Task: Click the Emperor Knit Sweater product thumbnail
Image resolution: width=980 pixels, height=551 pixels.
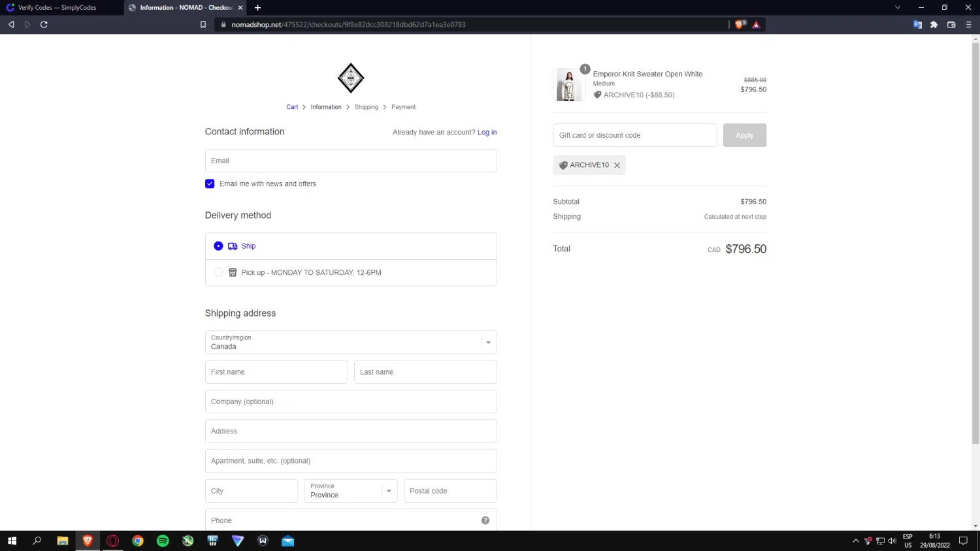Action: tap(570, 85)
